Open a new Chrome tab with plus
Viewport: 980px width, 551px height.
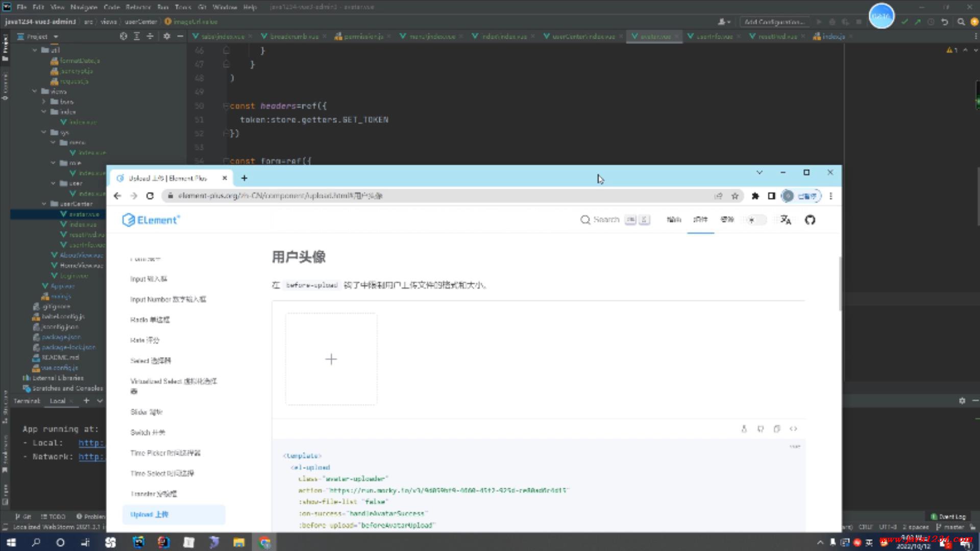(x=244, y=178)
